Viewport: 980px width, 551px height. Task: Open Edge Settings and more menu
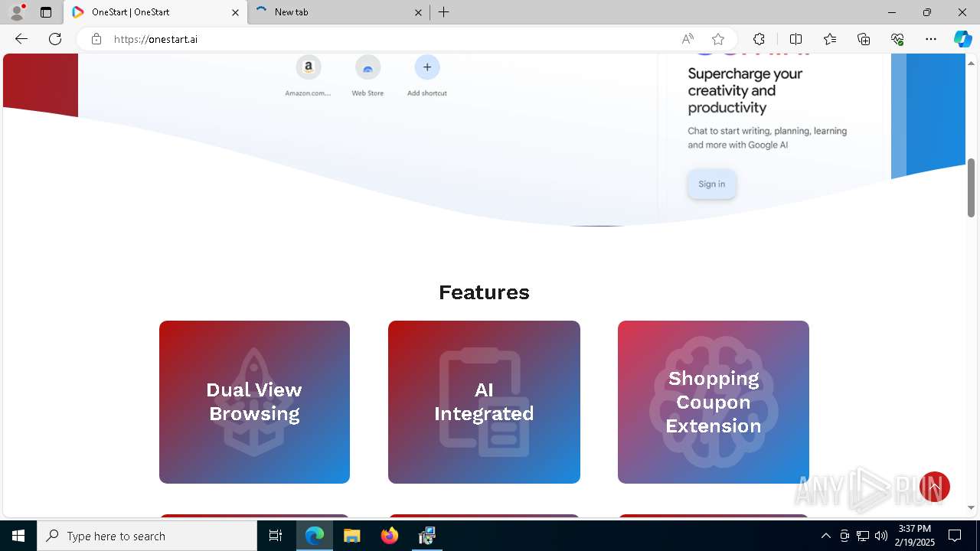(x=931, y=39)
